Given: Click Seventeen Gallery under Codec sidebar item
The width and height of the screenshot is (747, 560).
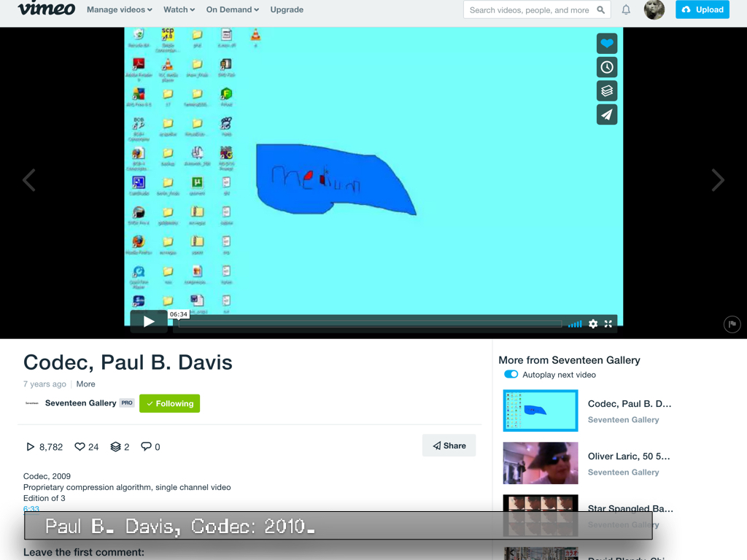Looking at the screenshot, I should pos(623,419).
